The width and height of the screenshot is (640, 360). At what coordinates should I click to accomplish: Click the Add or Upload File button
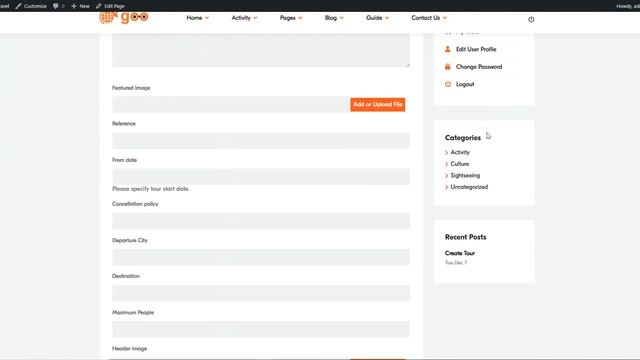(x=378, y=104)
